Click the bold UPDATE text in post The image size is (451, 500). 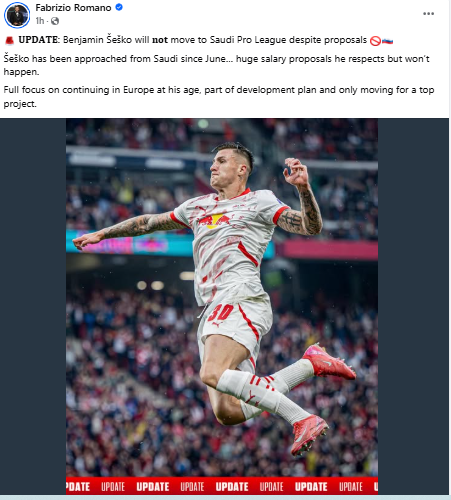tap(38, 40)
